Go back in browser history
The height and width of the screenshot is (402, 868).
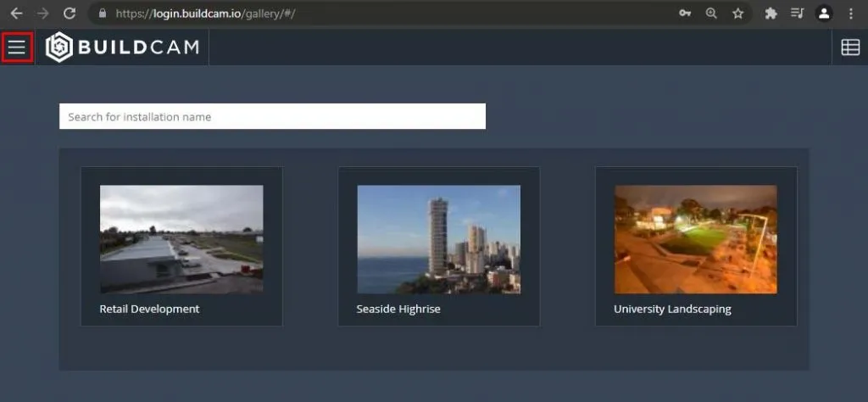tap(17, 14)
